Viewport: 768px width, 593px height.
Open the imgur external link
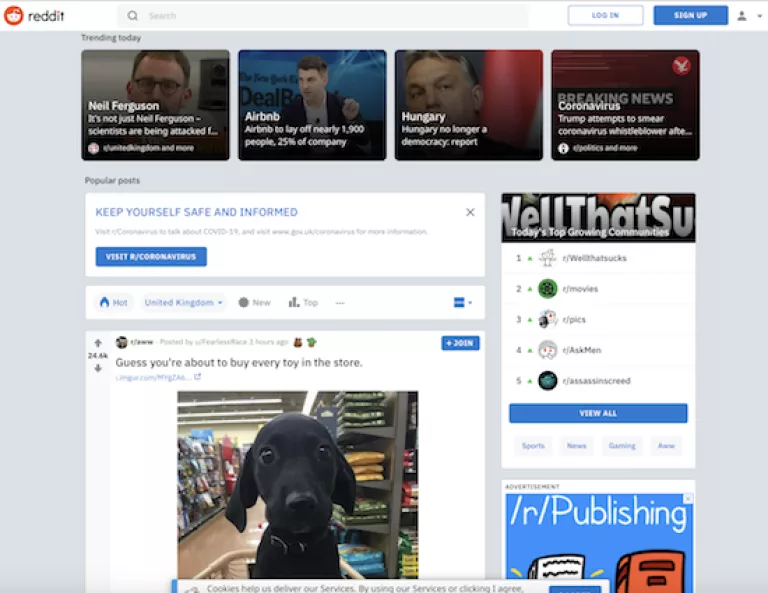point(154,377)
